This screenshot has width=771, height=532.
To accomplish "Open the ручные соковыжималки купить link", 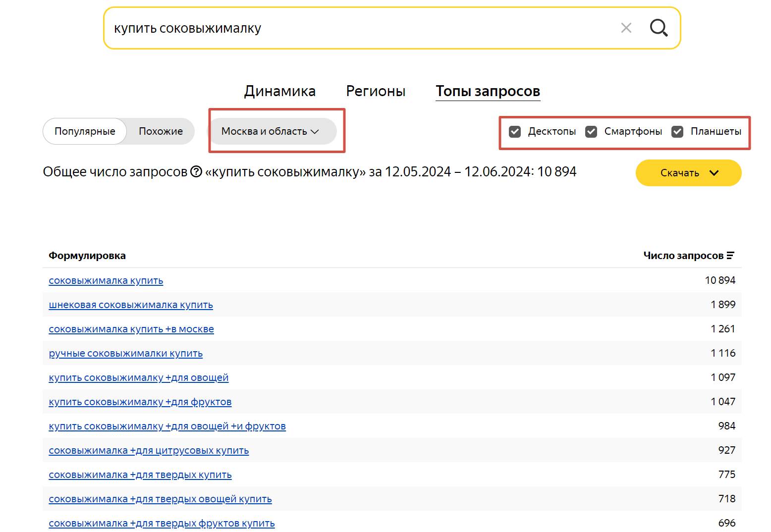I will coord(125,353).
